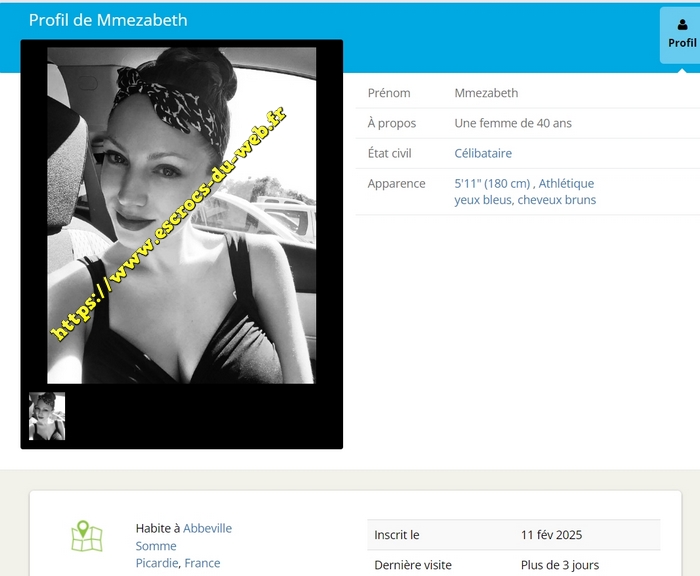This screenshot has height=576, width=700.
Task: Open the Abbeville city link
Action: pos(207,528)
